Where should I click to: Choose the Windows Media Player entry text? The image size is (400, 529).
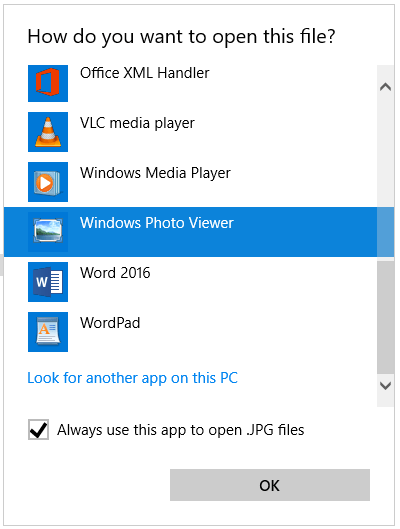tap(155, 173)
